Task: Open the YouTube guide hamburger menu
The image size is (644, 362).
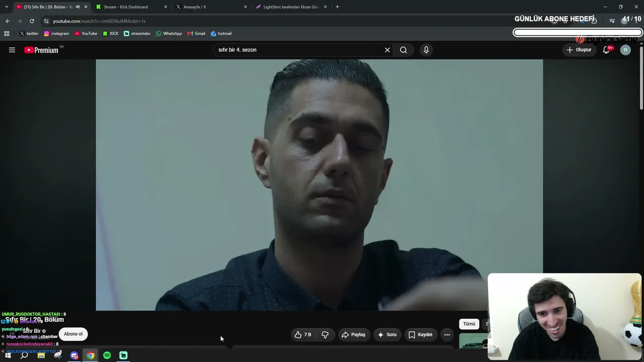Action: click(x=12, y=50)
